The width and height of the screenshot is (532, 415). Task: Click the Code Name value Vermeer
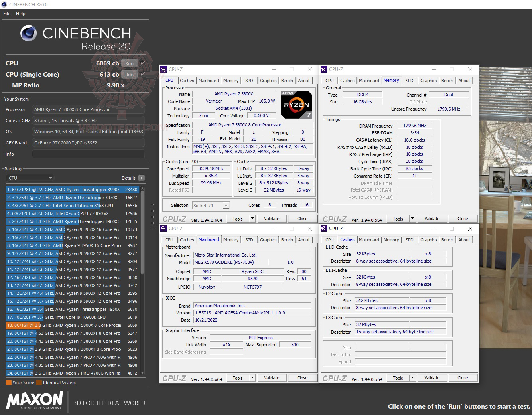[214, 101]
